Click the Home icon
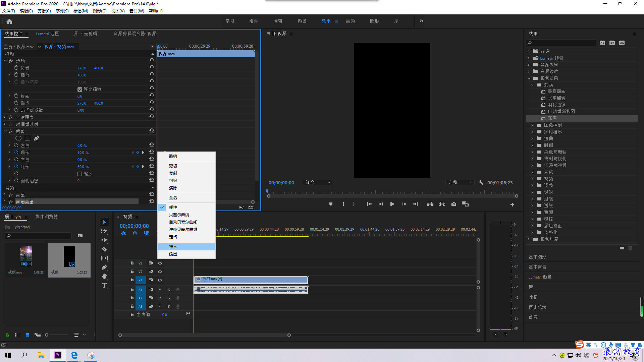This screenshot has width=644, height=362. click(9, 21)
